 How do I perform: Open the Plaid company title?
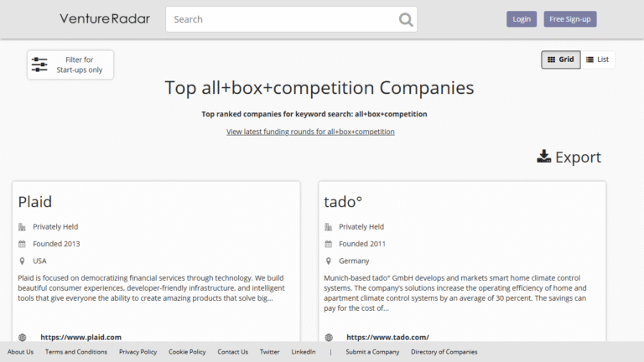click(35, 201)
